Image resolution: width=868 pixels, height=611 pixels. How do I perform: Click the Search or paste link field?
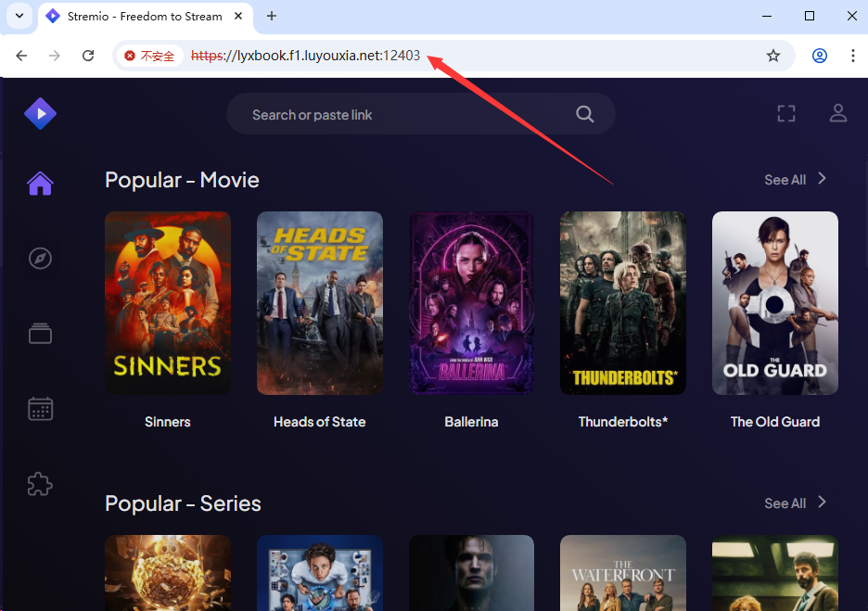tap(421, 114)
